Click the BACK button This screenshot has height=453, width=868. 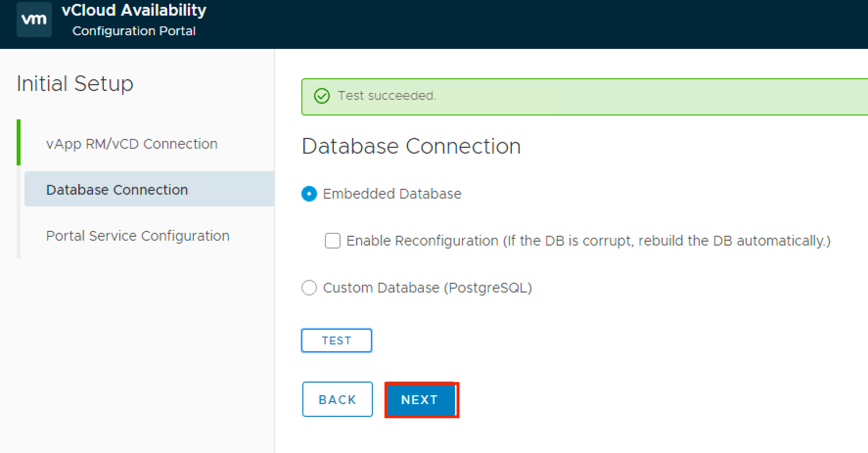click(x=337, y=400)
